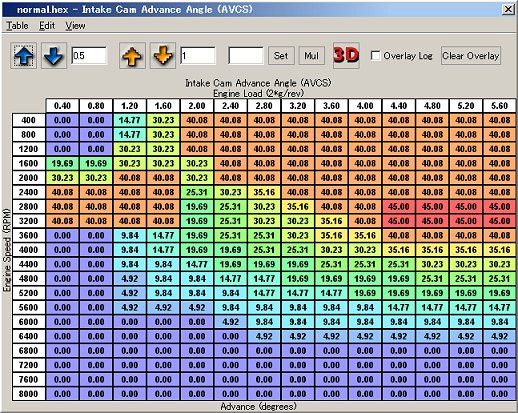Click the 3600 RPM row header
Viewport: 518px width, 413px height.
tap(29, 236)
